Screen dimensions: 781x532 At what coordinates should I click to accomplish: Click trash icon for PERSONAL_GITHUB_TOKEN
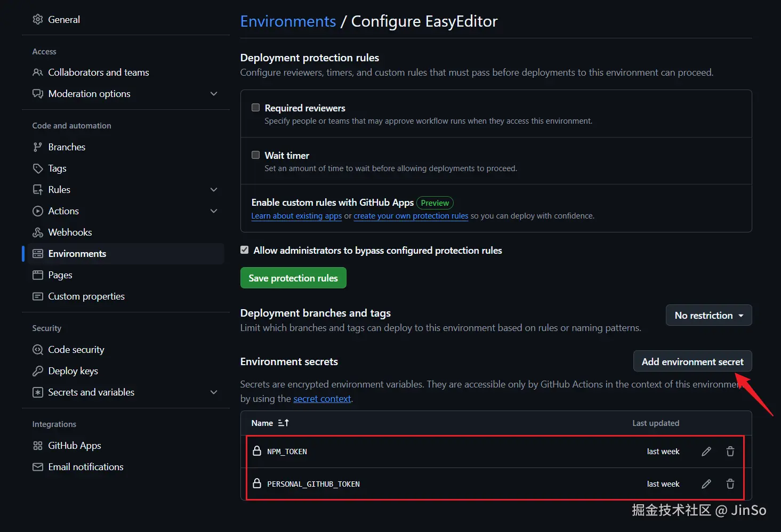(x=730, y=484)
